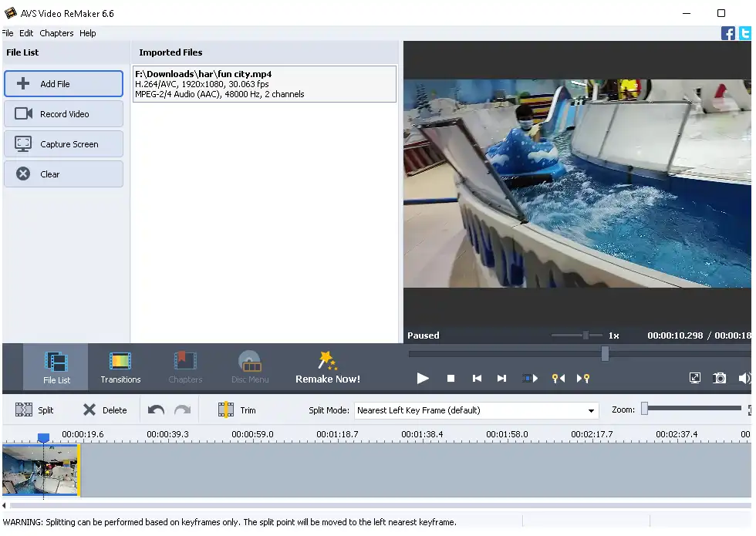Switch to the Transitions tab
Image resolution: width=756 pixels, height=536 pixels.
click(x=120, y=368)
